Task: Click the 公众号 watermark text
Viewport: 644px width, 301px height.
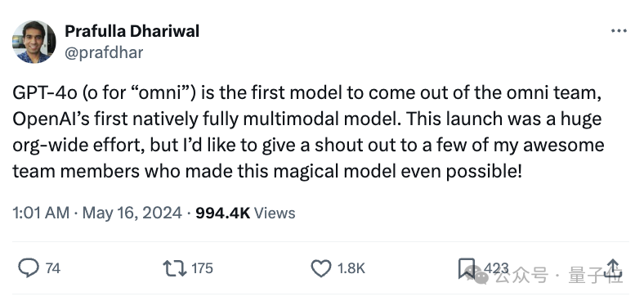Action: coord(521,275)
